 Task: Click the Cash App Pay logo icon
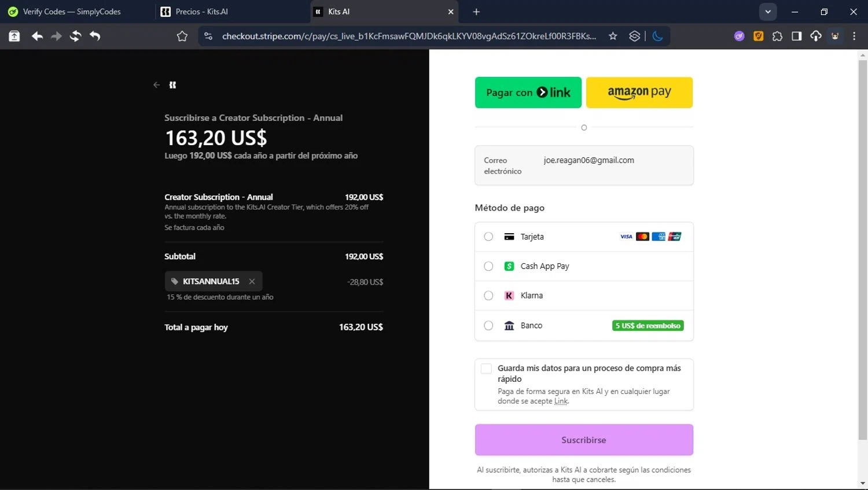pos(509,266)
